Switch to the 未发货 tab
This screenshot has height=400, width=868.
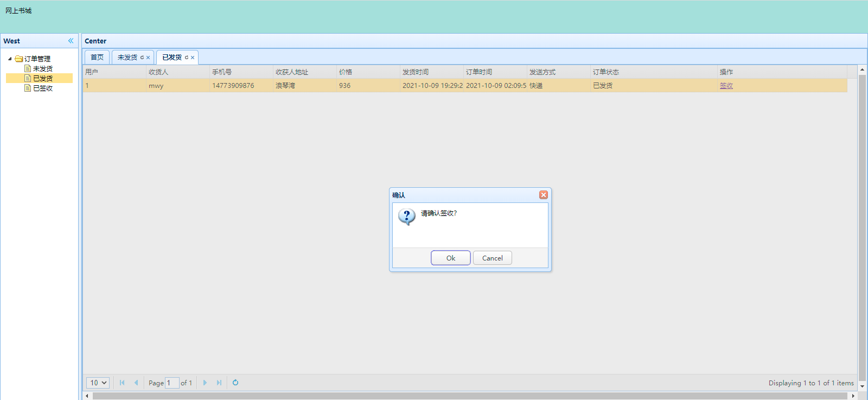pos(127,57)
